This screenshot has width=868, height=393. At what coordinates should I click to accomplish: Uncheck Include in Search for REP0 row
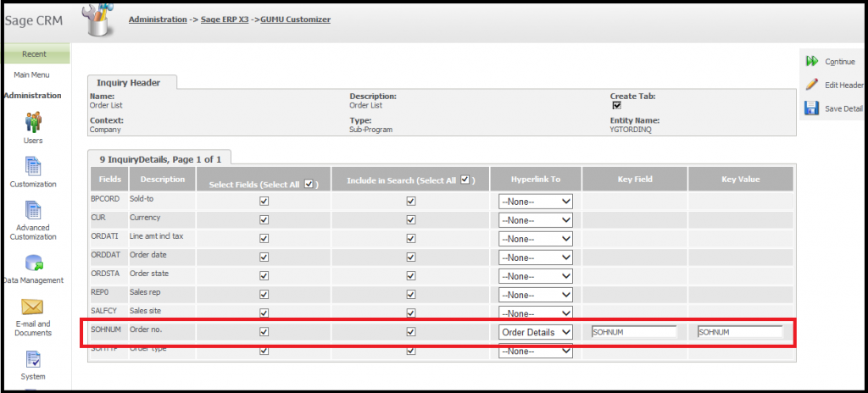(x=411, y=295)
